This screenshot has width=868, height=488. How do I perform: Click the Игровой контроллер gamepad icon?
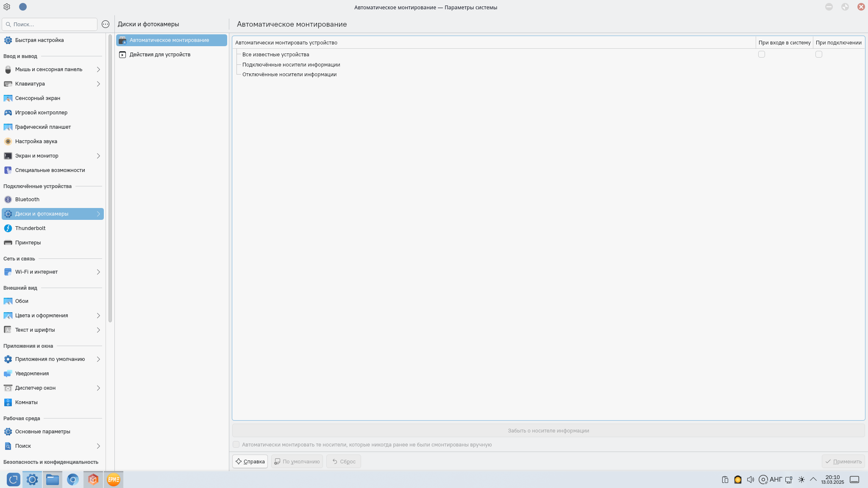(8, 113)
